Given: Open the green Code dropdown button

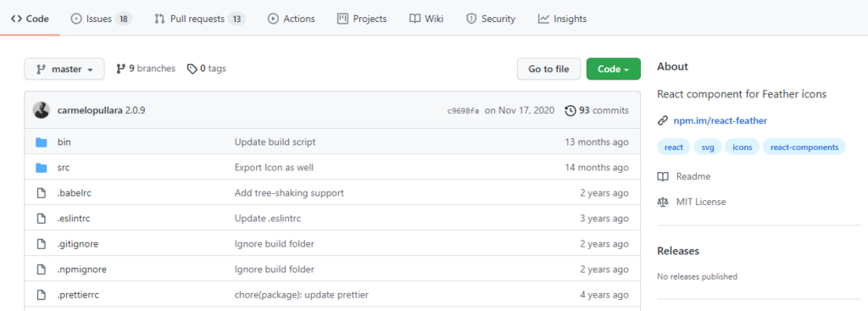Looking at the screenshot, I should (614, 69).
